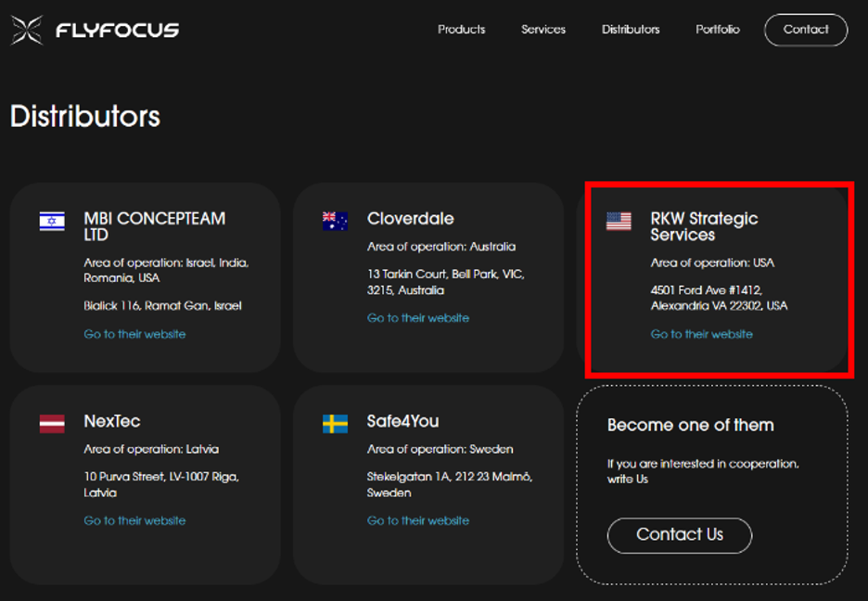Click the FlyFocus logo icon
868x601 pixels.
pos(27,30)
